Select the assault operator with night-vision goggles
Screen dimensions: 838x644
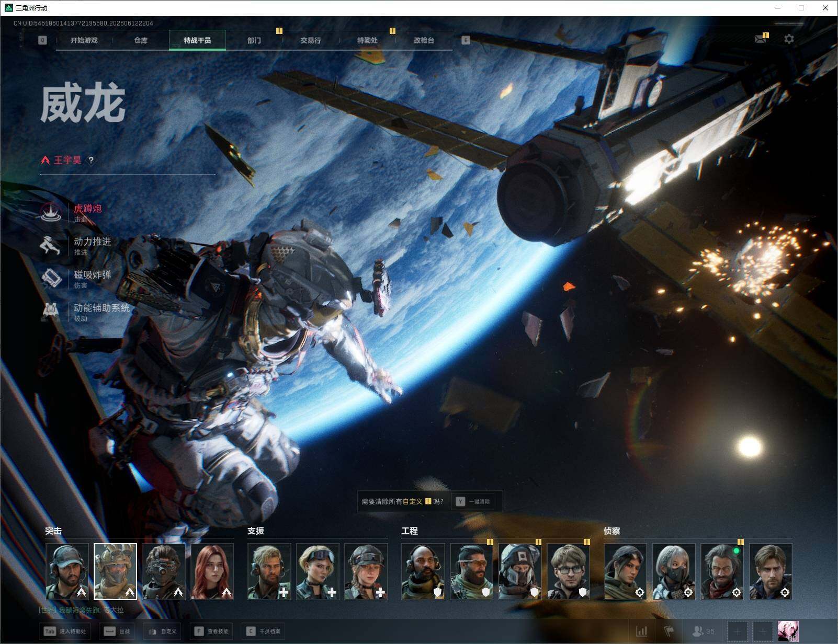164,571
